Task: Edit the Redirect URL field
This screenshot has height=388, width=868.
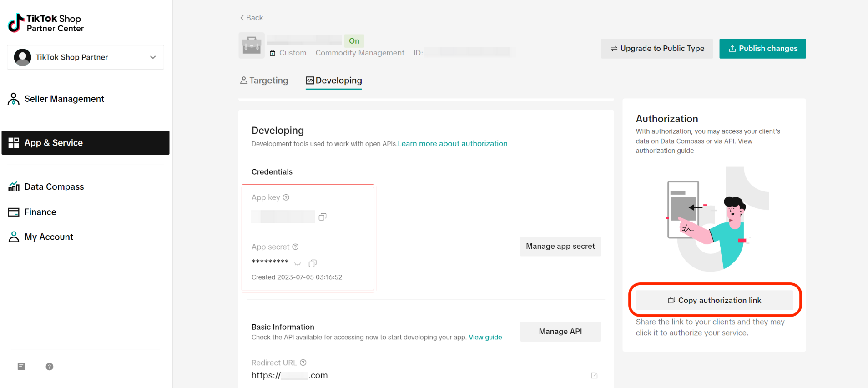Action: point(594,375)
